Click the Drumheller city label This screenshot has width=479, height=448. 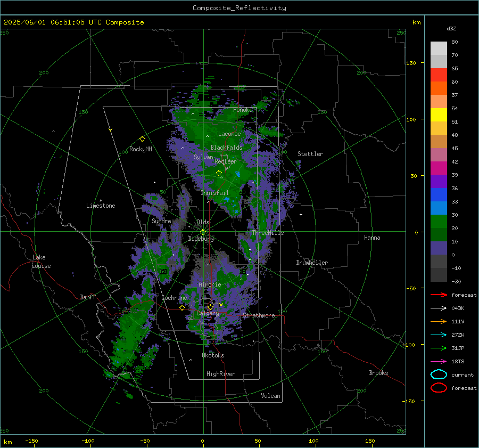(312, 263)
